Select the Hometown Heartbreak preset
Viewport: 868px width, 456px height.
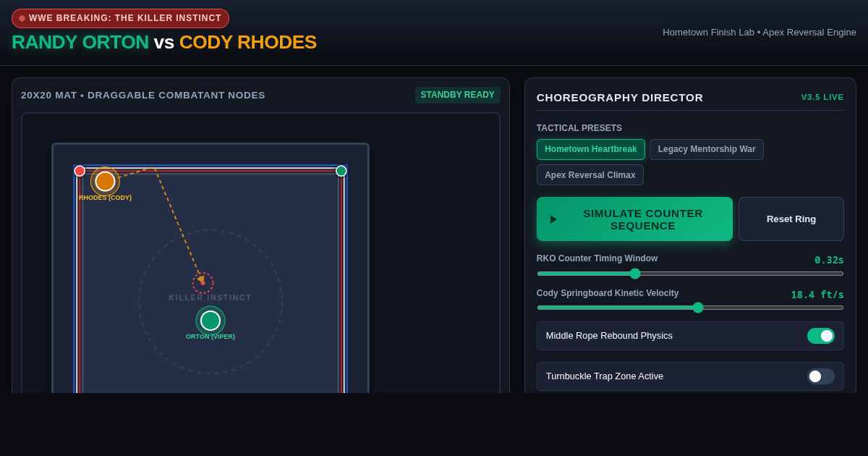point(591,149)
